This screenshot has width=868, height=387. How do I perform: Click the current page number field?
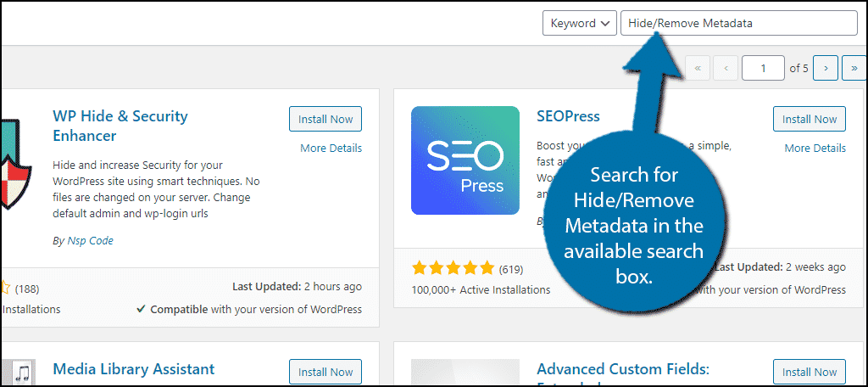[x=764, y=68]
